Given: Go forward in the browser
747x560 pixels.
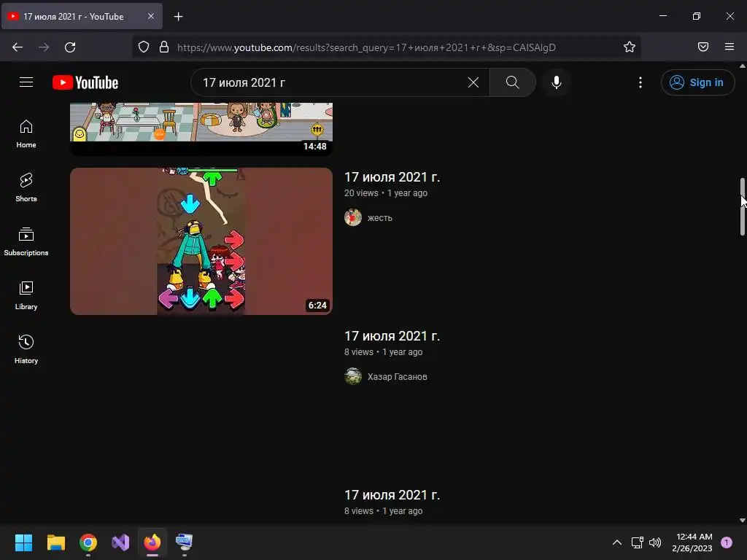Looking at the screenshot, I should pyautogui.click(x=44, y=47).
